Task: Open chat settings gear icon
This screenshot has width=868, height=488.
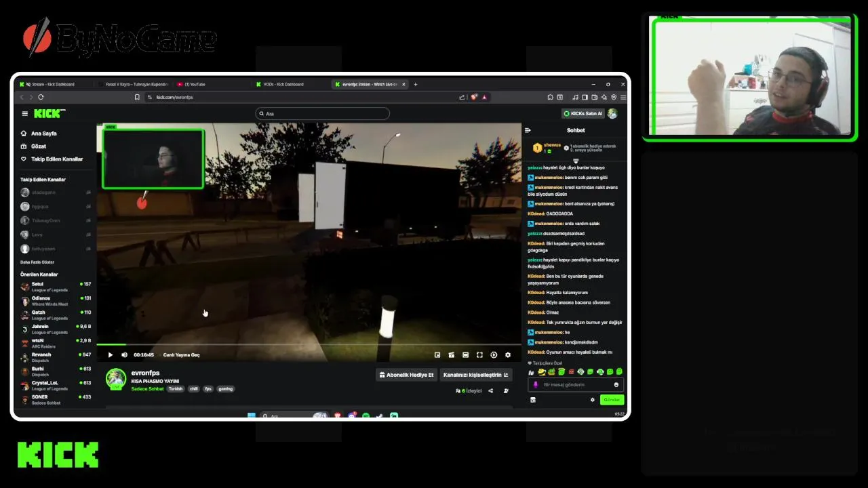Action: tap(592, 400)
